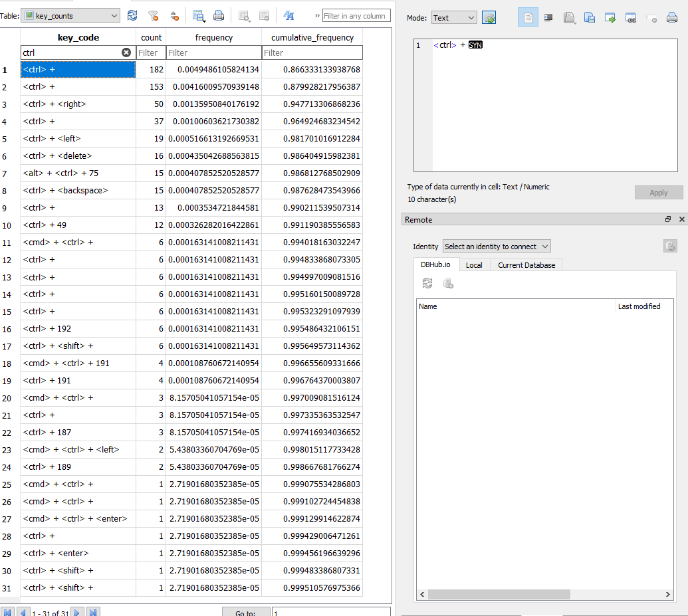
Task: Click the indent/auto-format text icon
Action: tap(548, 17)
